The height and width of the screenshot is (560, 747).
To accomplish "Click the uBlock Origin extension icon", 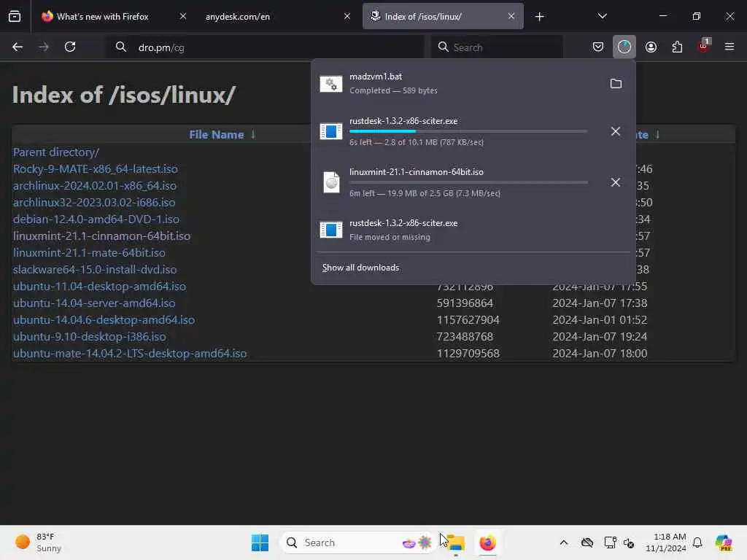I will [704, 46].
